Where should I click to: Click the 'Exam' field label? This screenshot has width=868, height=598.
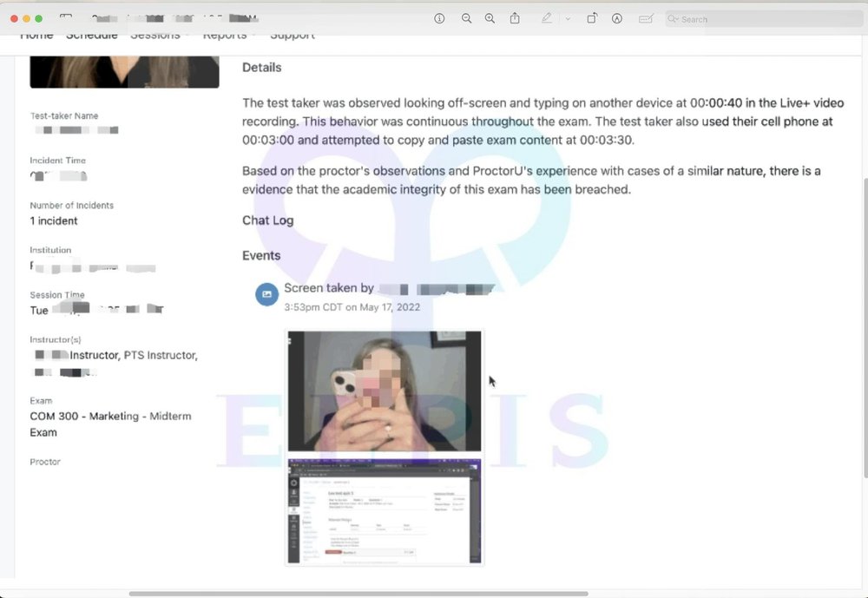[41, 401]
